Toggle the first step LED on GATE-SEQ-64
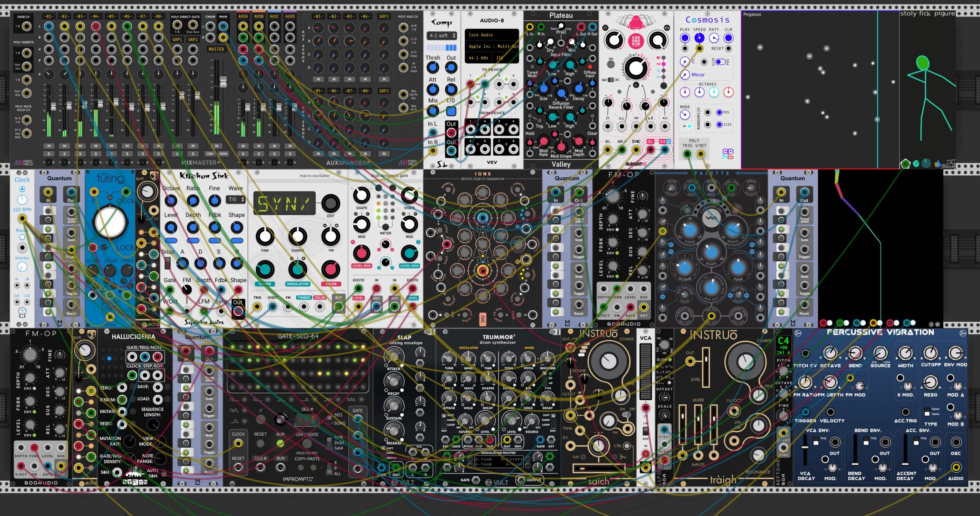 point(232,347)
